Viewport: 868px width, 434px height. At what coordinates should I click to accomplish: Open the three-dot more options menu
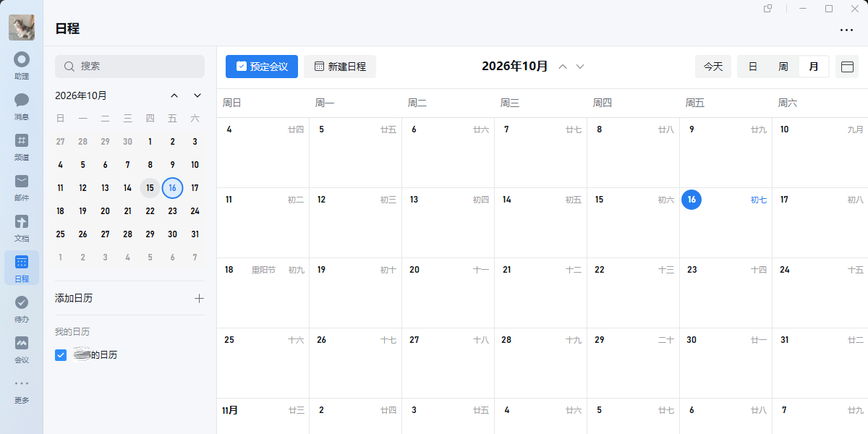coord(847,30)
